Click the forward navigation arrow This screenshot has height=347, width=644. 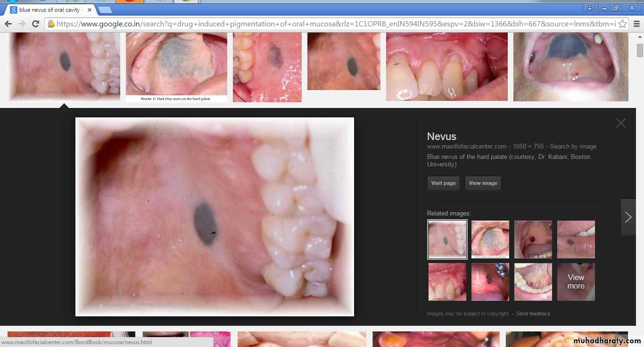pyautogui.click(x=22, y=24)
